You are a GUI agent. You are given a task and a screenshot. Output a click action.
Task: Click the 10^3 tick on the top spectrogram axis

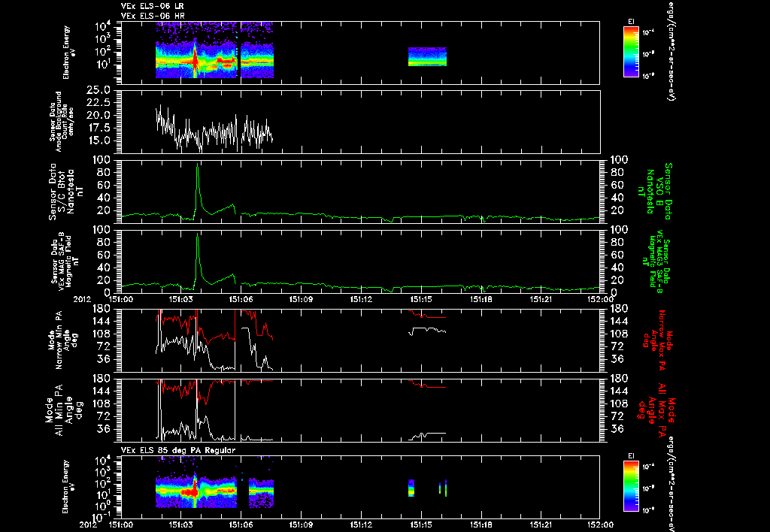[102, 39]
